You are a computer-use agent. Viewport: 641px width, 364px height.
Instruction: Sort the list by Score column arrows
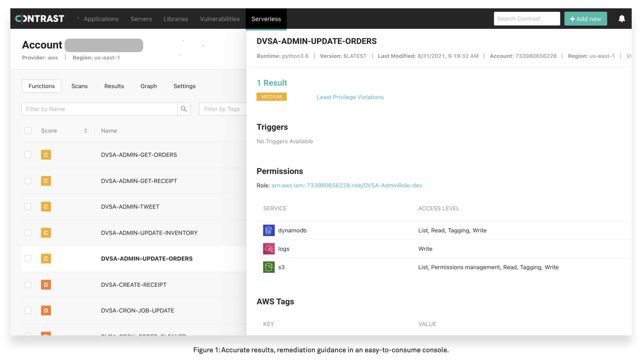(86, 131)
